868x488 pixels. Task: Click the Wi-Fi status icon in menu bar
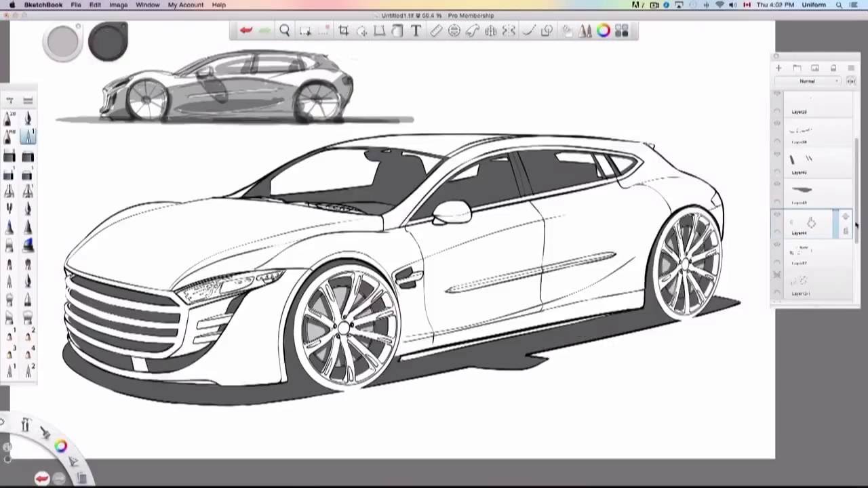tap(719, 5)
